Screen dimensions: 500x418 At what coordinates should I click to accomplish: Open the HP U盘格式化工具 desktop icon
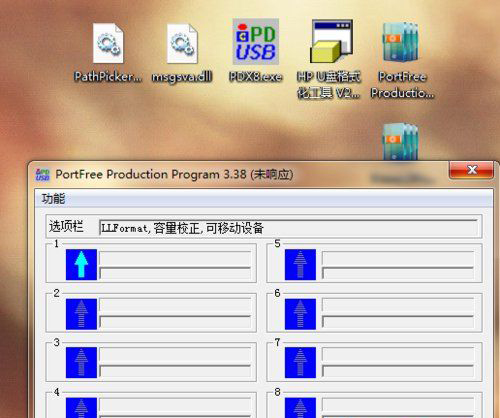[x=332, y=42]
